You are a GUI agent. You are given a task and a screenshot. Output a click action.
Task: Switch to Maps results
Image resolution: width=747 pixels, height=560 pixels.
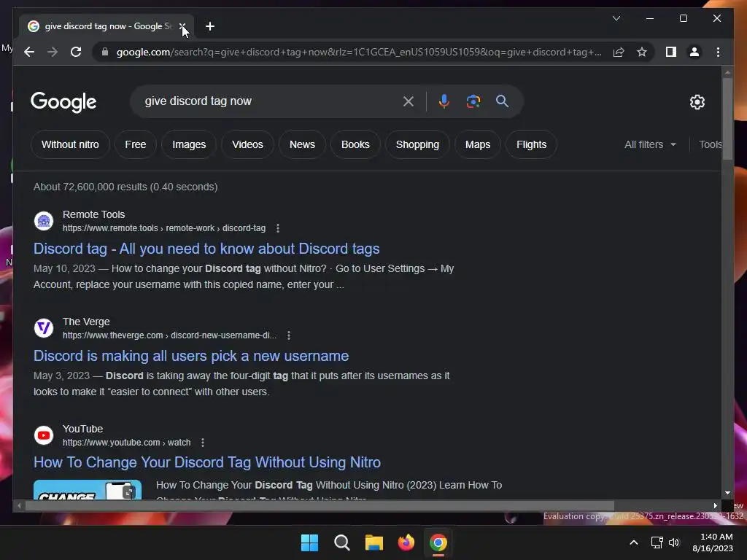pyautogui.click(x=478, y=144)
